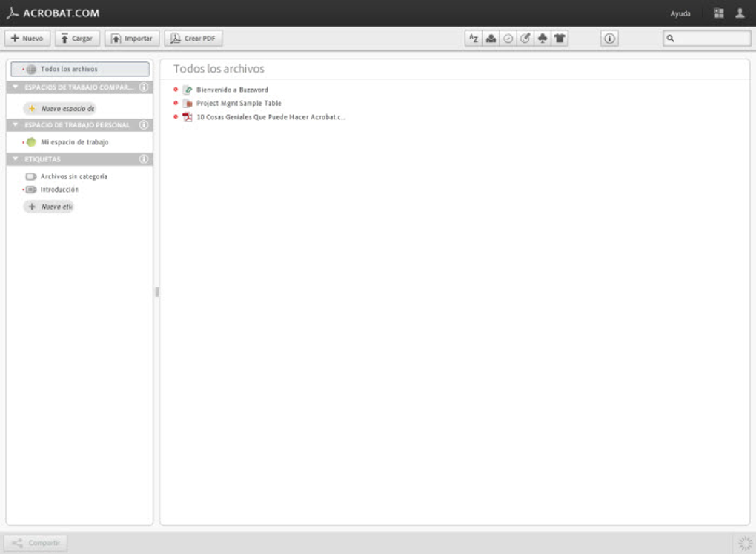Viewport: 756px width, 554px height.
Task: Collapse the ETIQUETAS section
Action: tap(14, 158)
